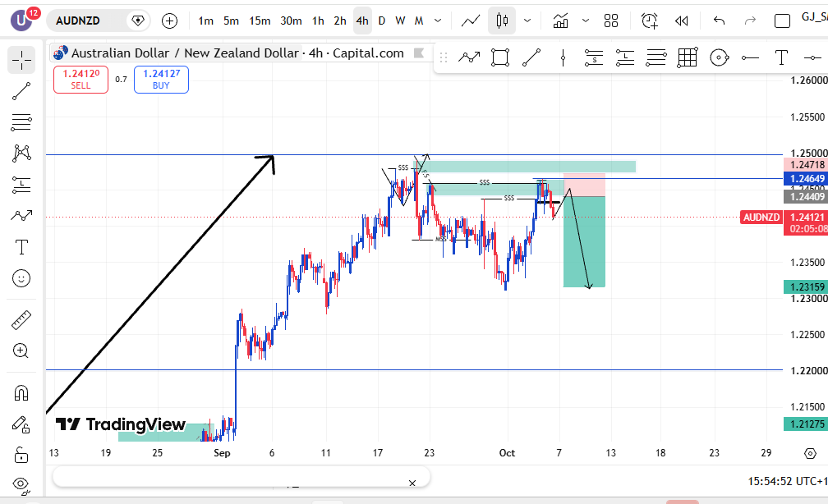Select the parallel lines favorites tool

pyautogui.click(x=656, y=57)
